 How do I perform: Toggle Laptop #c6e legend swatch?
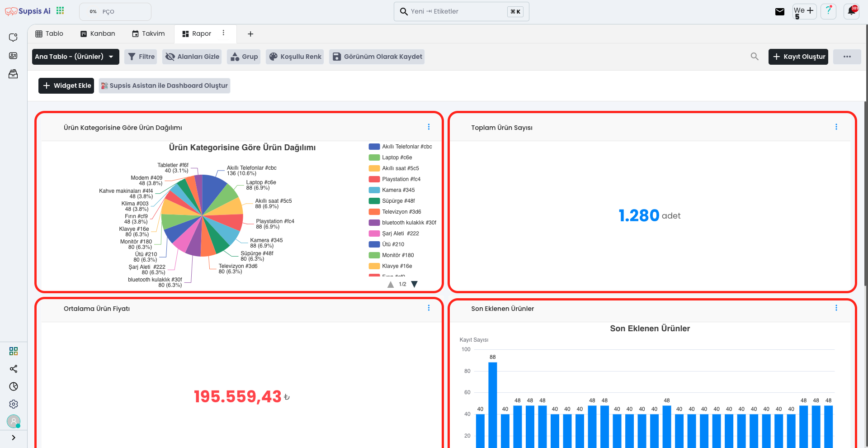coord(374,157)
